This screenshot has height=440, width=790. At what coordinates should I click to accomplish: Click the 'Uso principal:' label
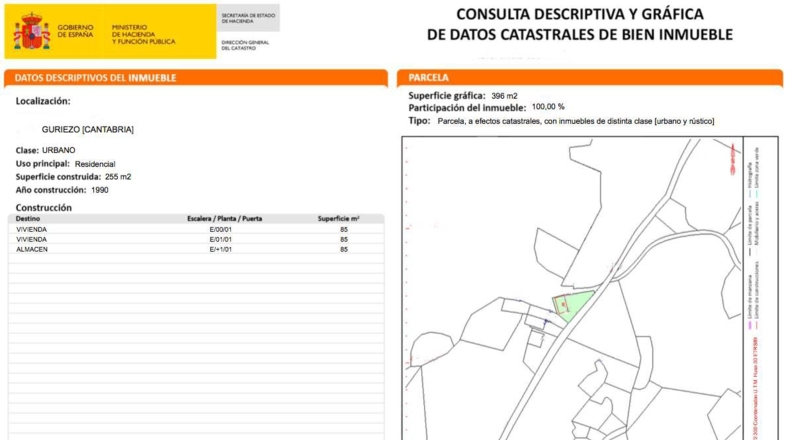[x=42, y=164]
